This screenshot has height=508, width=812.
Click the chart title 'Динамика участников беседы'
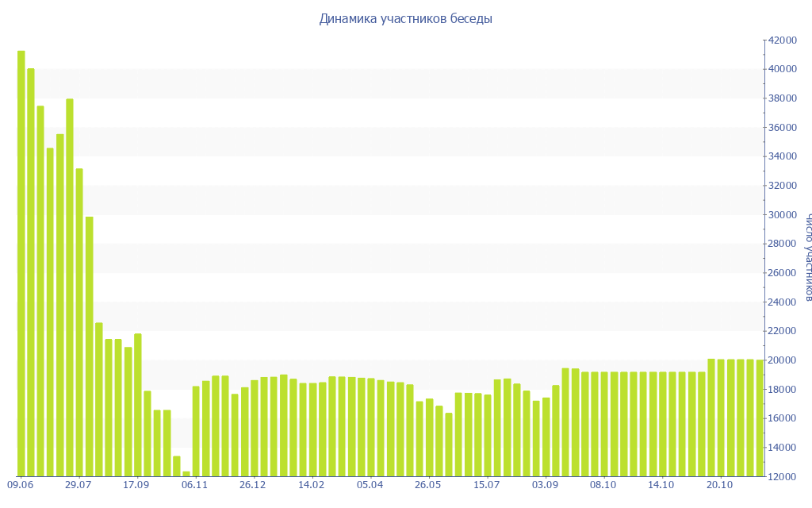405,19
